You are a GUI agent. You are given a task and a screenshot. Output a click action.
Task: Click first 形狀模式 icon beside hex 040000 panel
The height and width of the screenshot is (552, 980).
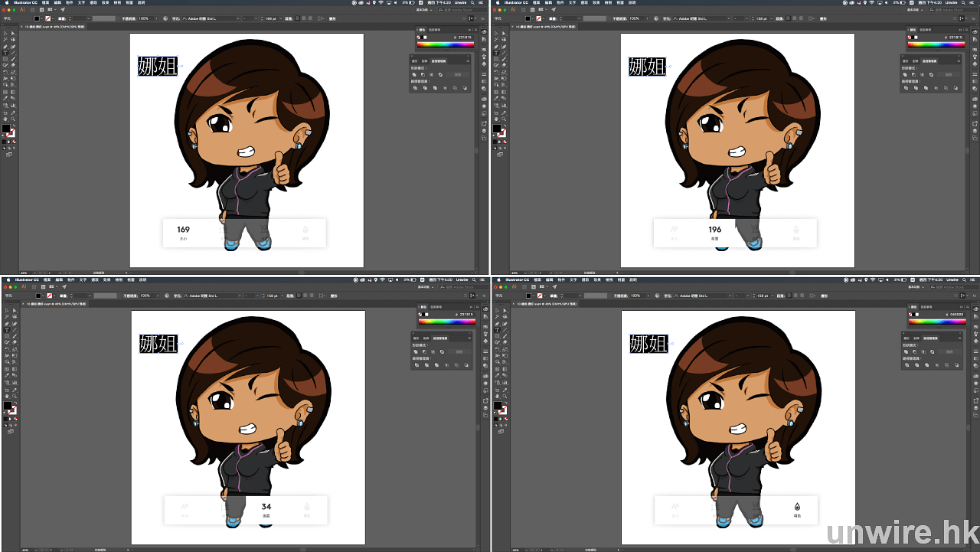coord(906,352)
